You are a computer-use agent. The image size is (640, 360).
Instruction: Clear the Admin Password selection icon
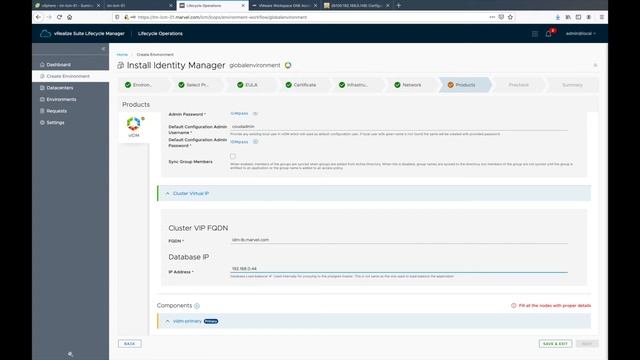pos(255,113)
